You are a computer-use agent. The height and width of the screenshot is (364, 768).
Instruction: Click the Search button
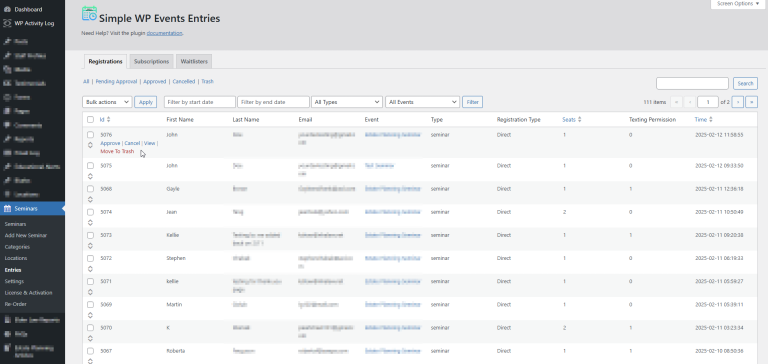pos(745,83)
